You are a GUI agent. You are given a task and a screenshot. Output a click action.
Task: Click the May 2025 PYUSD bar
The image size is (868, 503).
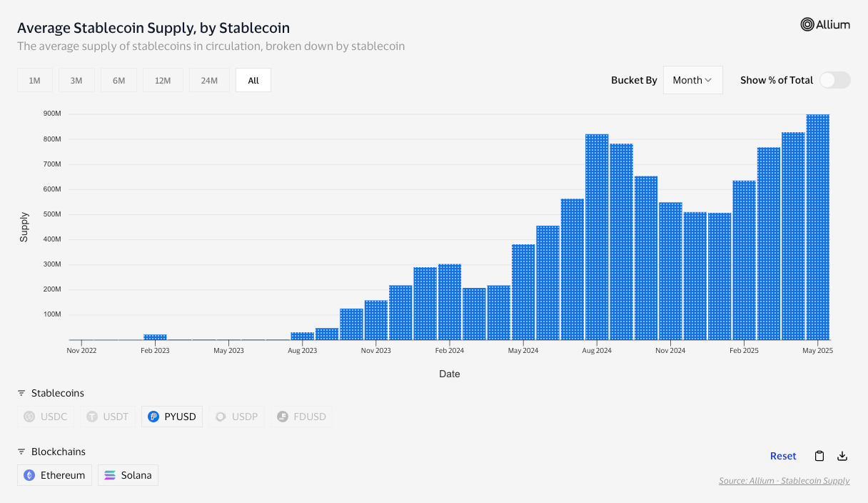tap(817, 229)
